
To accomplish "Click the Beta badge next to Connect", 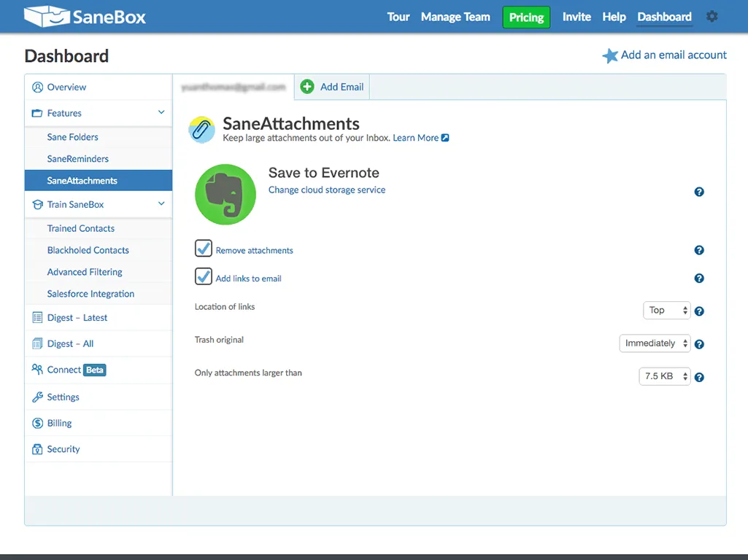I will [94, 370].
